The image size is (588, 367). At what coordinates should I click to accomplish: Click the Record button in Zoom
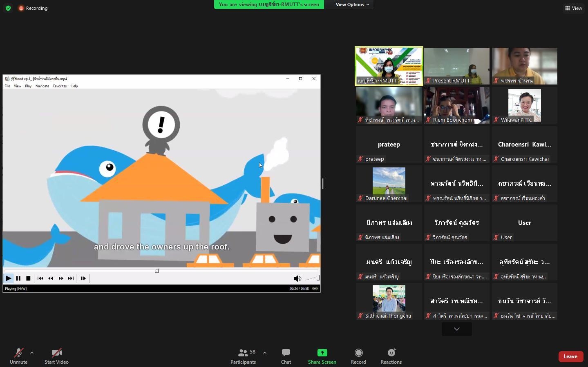tap(358, 356)
